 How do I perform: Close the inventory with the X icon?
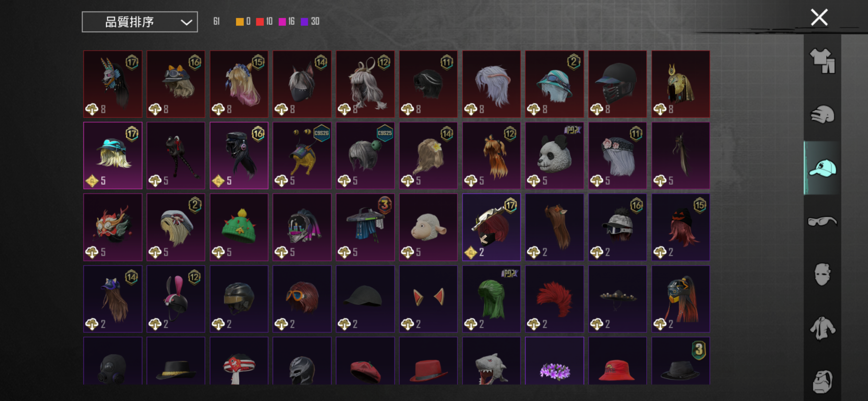[819, 17]
